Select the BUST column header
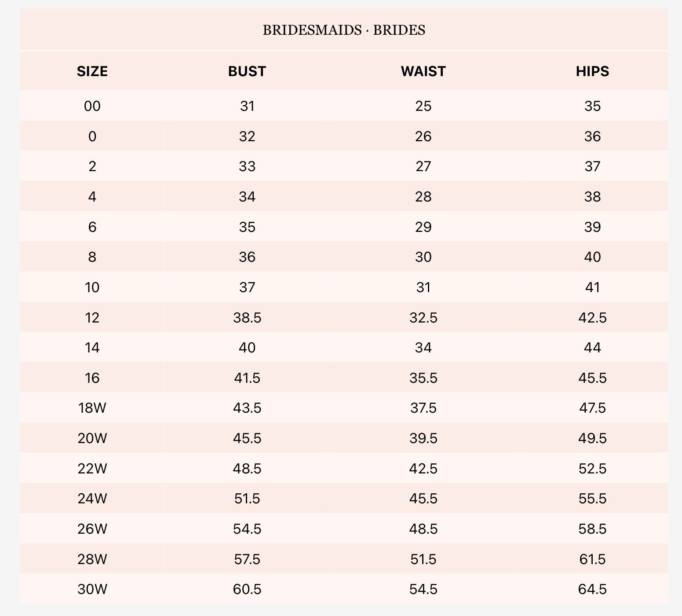682x616 pixels. [x=247, y=71]
